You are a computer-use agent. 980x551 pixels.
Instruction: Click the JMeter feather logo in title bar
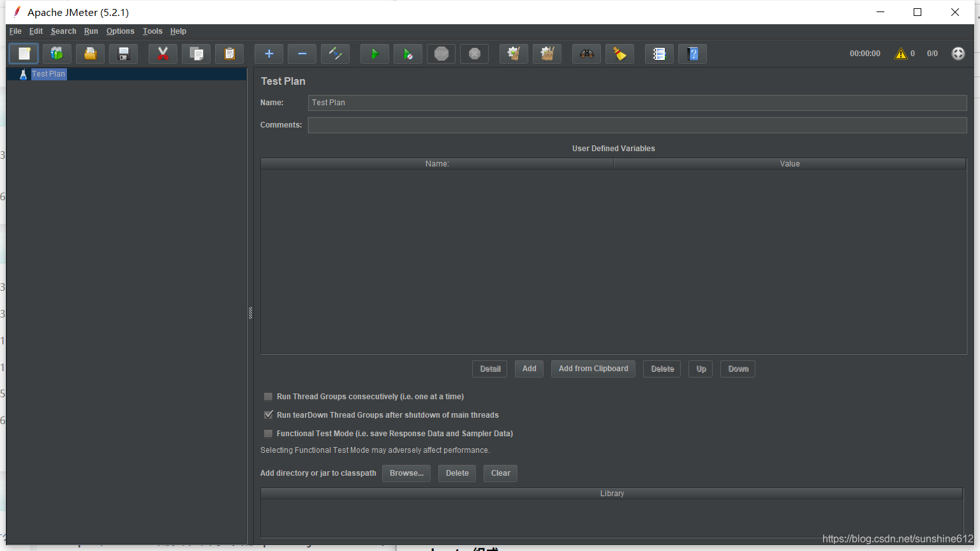pyautogui.click(x=17, y=11)
